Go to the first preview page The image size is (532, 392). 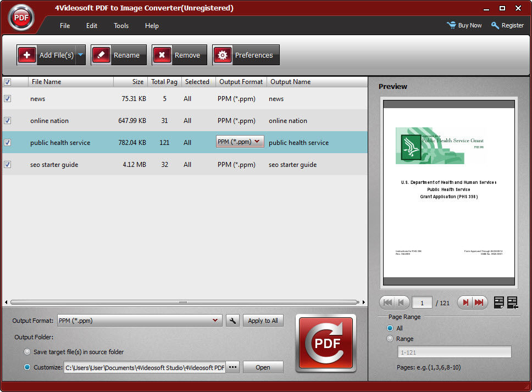tap(387, 303)
